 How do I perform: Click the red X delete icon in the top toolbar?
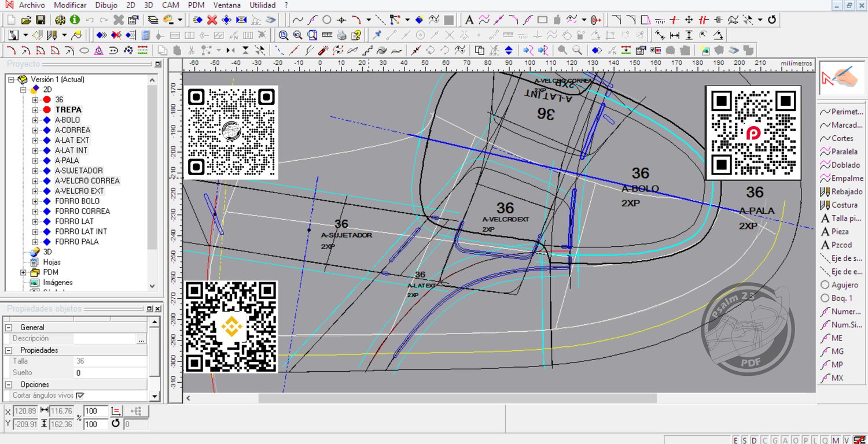[212, 20]
